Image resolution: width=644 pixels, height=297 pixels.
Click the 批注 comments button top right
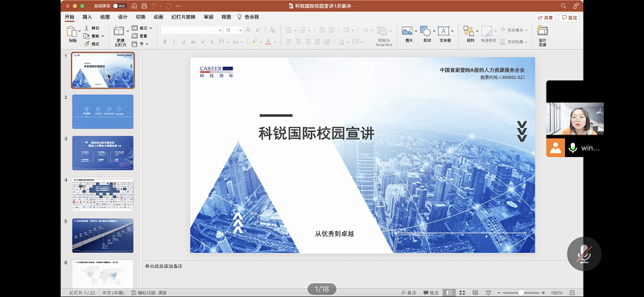[569, 18]
